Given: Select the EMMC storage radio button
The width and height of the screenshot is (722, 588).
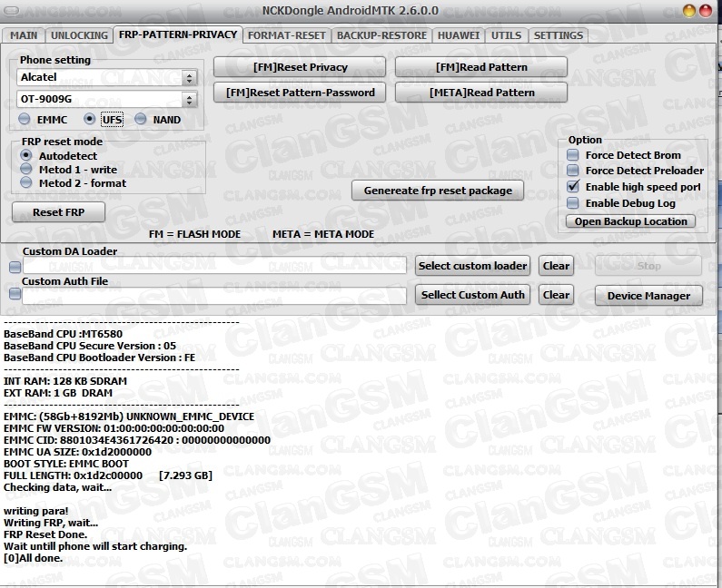Looking at the screenshot, I should click(25, 119).
